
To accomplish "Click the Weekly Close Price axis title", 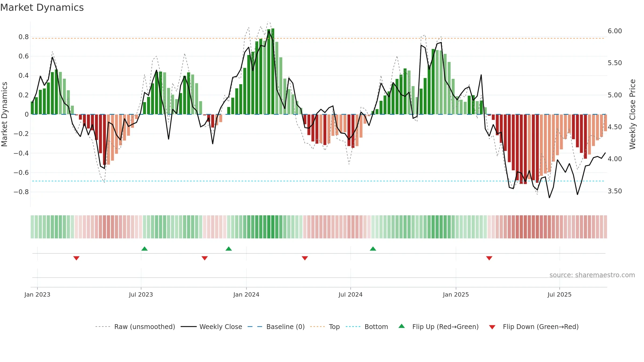I will (632, 114).
